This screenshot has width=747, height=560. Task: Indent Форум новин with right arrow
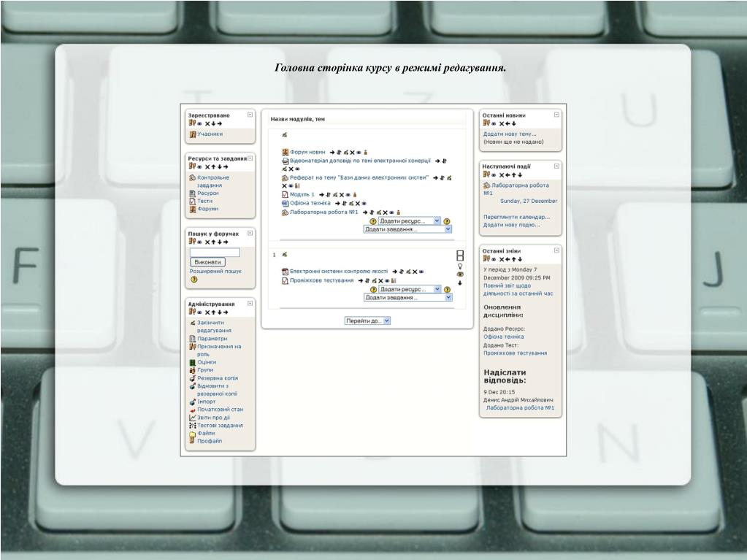click(x=332, y=153)
